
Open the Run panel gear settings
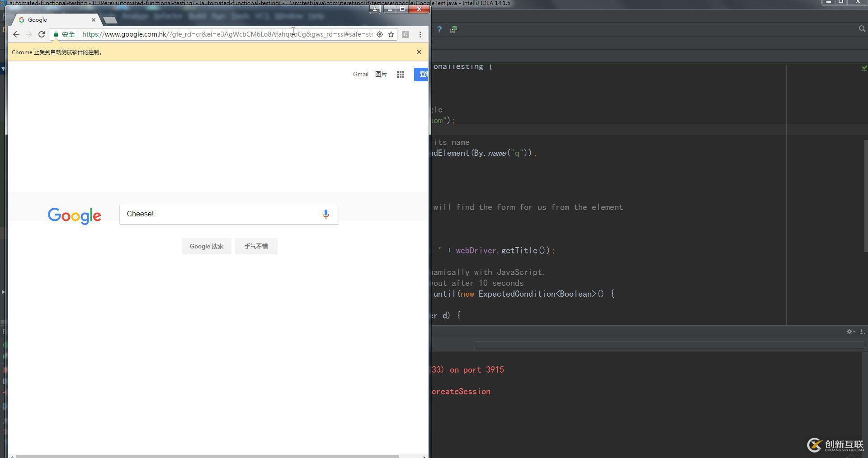[850, 332]
